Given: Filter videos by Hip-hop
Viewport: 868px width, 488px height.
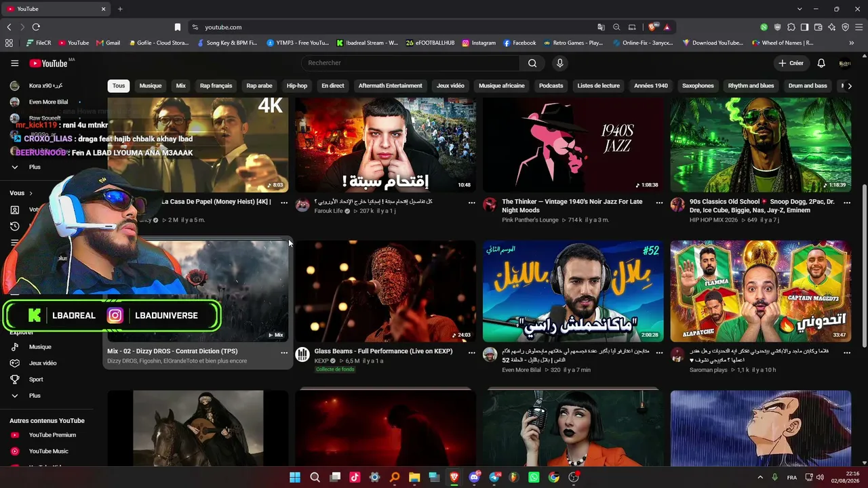Looking at the screenshot, I should (297, 86).
